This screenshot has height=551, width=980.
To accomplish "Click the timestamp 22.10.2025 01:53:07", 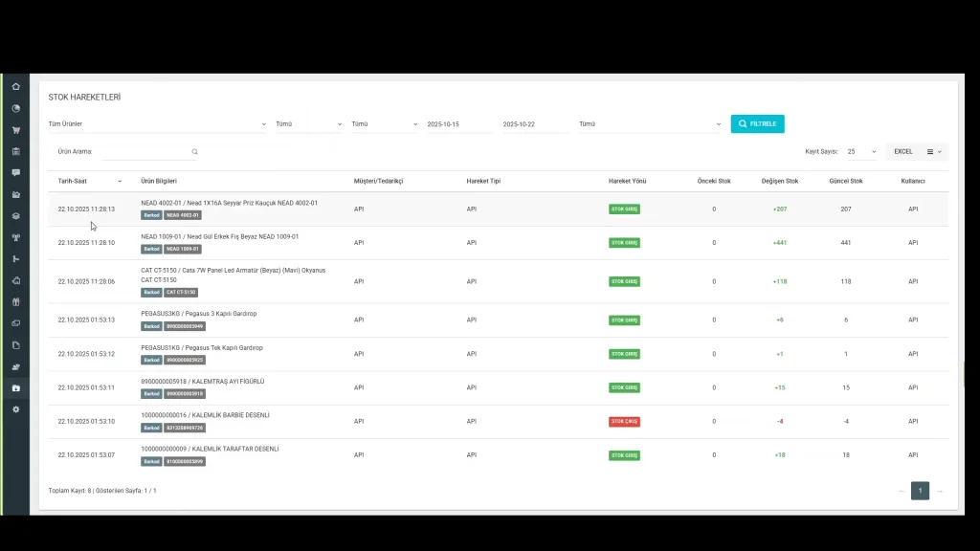I will (x=86, y=455).
